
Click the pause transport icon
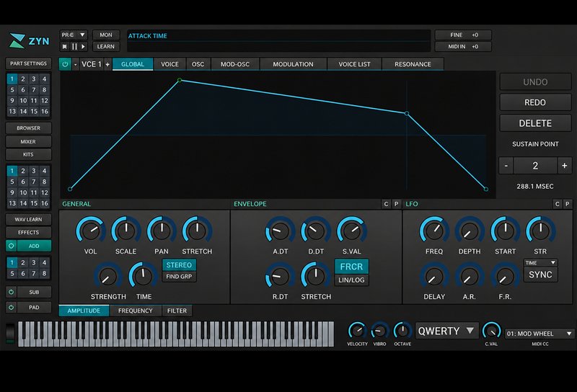coord(74,47)
